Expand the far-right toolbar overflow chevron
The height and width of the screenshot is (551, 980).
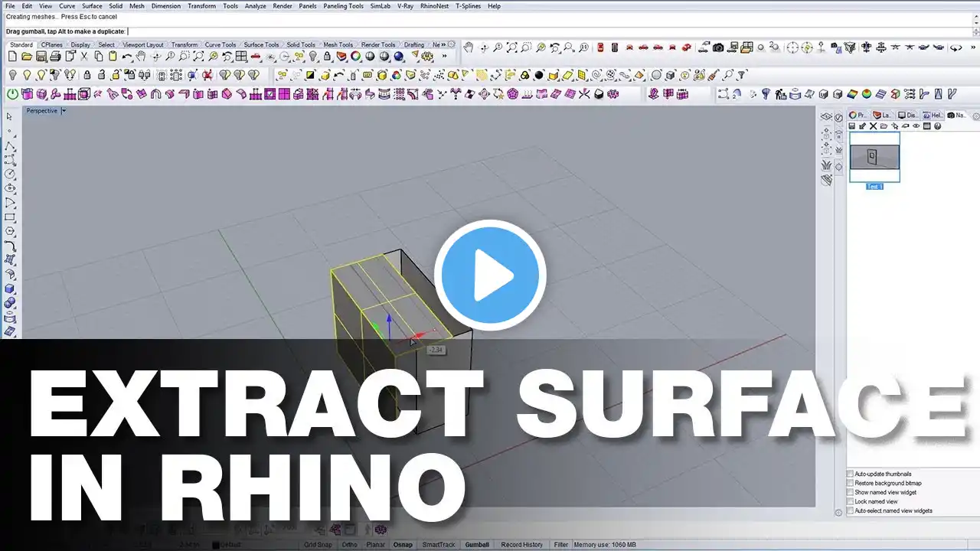tap(973, 47)
